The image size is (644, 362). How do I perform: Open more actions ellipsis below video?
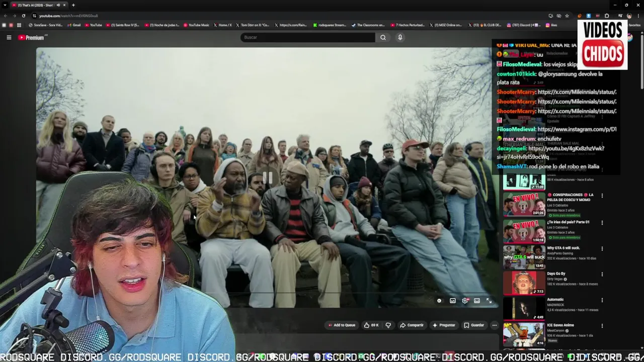[x=495, y=325]
